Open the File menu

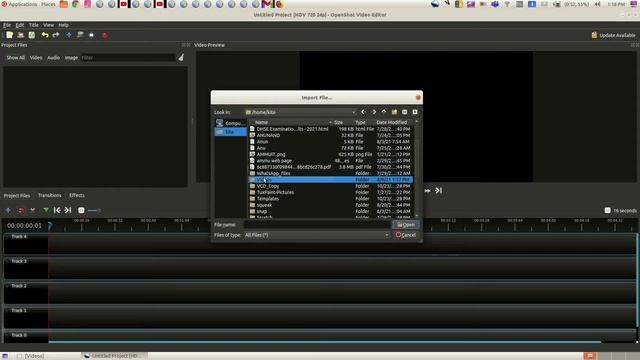pyautogui.click(x=7, y=25)
